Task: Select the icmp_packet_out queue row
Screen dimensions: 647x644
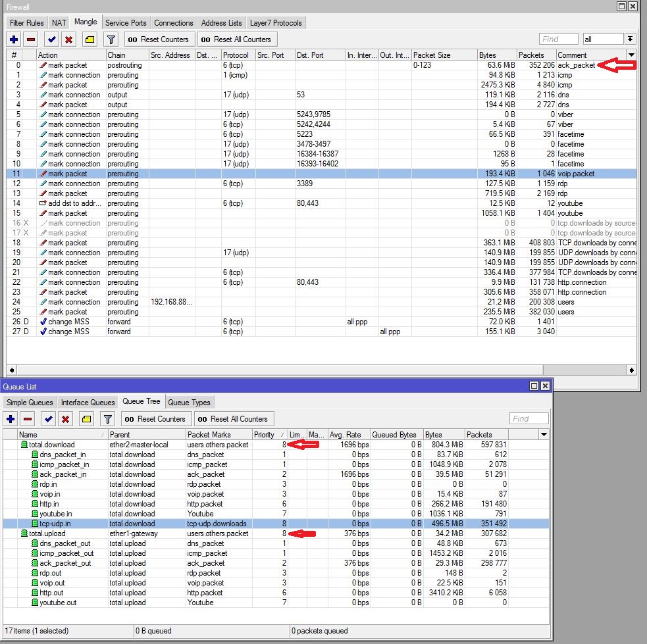Action: 276,553
